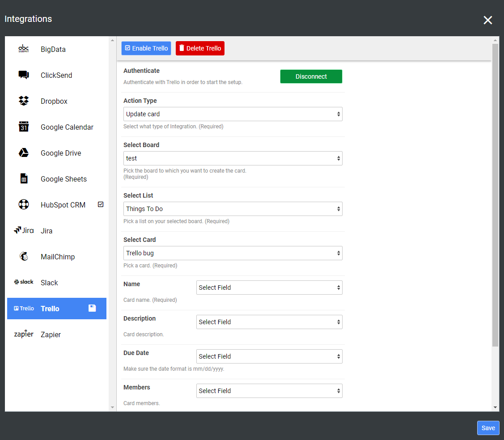Expand the Select List dropdown

coord(233,209)
